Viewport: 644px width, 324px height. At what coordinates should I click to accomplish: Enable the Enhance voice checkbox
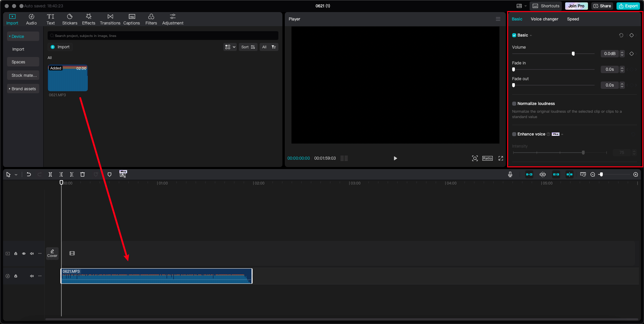pos(514,134)
